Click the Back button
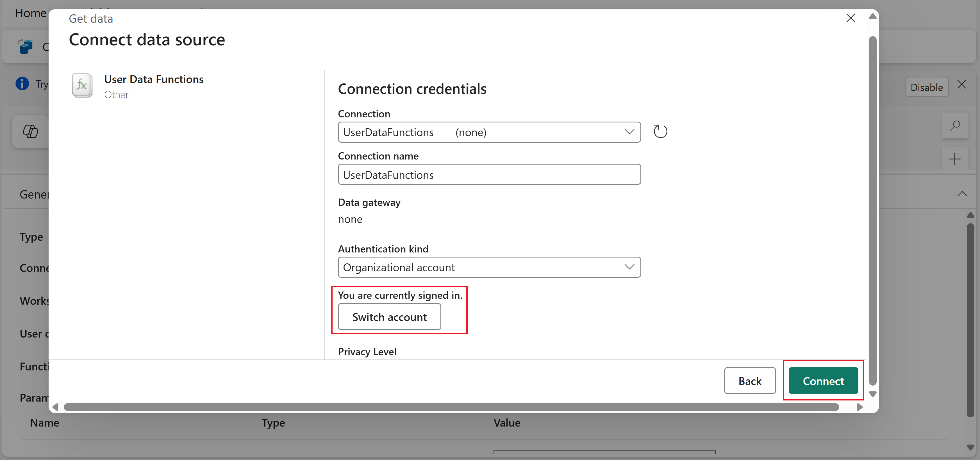The width and height of the screenshot is (980, 460). point(749,381)
